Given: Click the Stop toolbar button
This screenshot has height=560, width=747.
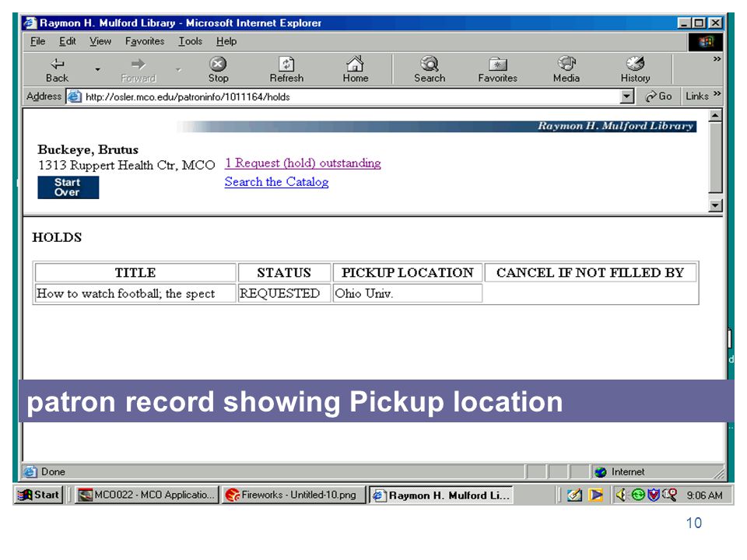Looking at the screenshot, I should tap(218, 69).
